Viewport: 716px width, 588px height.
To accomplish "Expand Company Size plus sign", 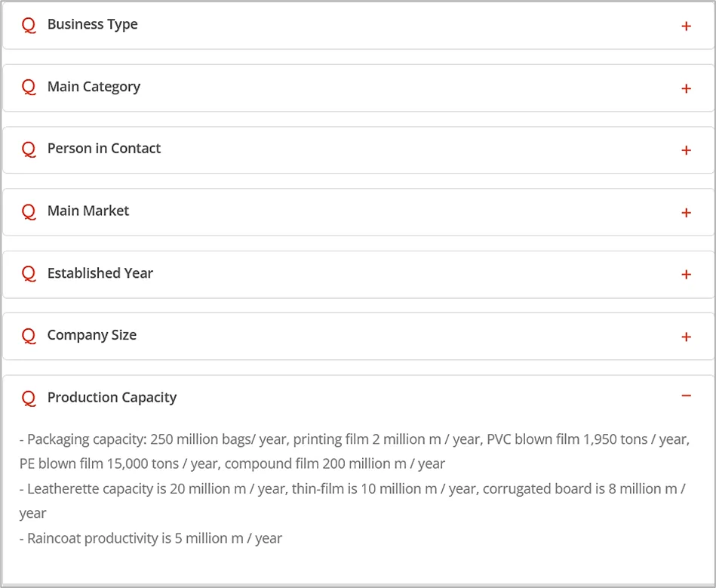I will (686, 337).
